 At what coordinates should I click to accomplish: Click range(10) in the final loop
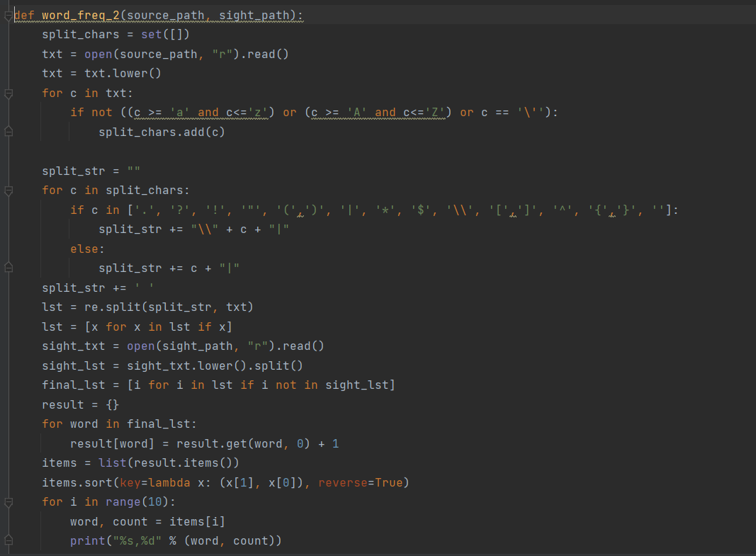click(x=137, y=502)
